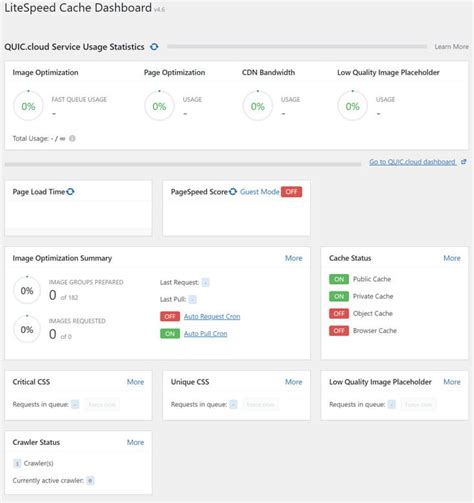Click the Private Cache ON badge
Screen dimensions: 474x503
point(339,296)
